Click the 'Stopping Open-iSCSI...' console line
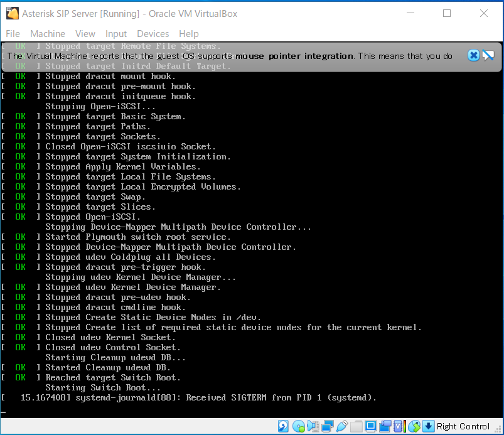This screenshot has height=435, width=504. (100, 107)
